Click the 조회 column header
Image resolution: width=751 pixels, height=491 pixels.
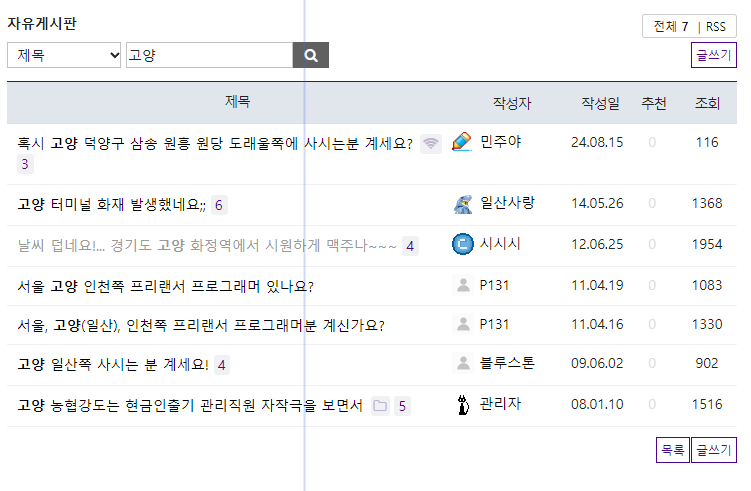[707, 103]
